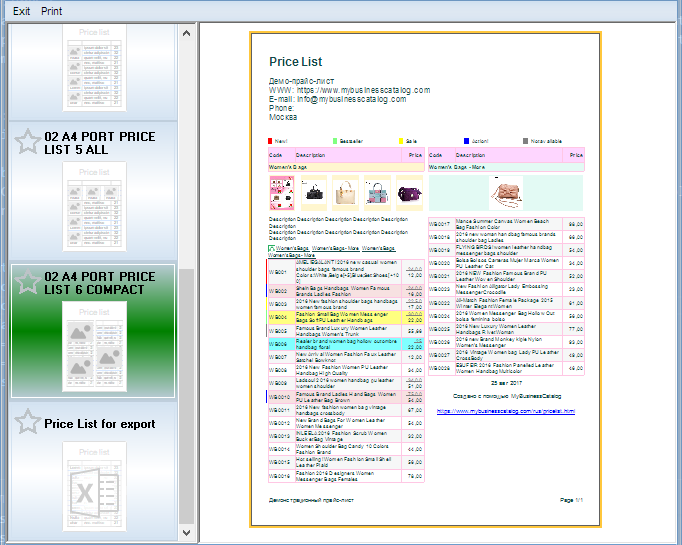This screenshot has height=545, width=682.
Task: Click the yellow Sale legend square
Action: pyautogui.click(x=402, y=142)
